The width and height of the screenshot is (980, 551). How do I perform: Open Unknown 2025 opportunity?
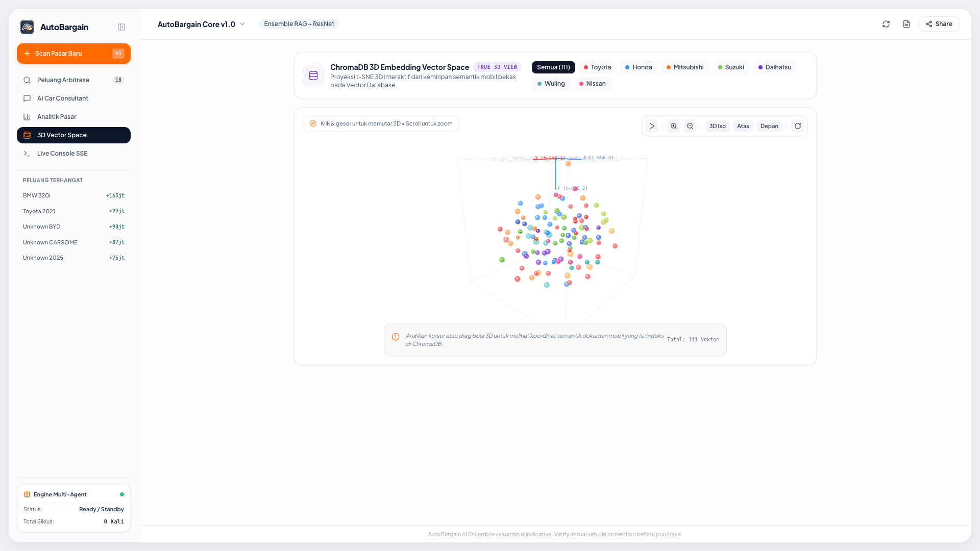(73, 258)
